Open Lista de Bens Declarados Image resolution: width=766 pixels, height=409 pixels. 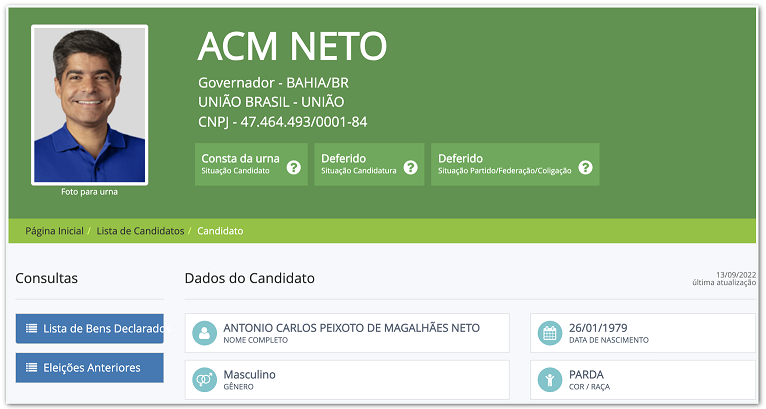[x=95, y=328]
